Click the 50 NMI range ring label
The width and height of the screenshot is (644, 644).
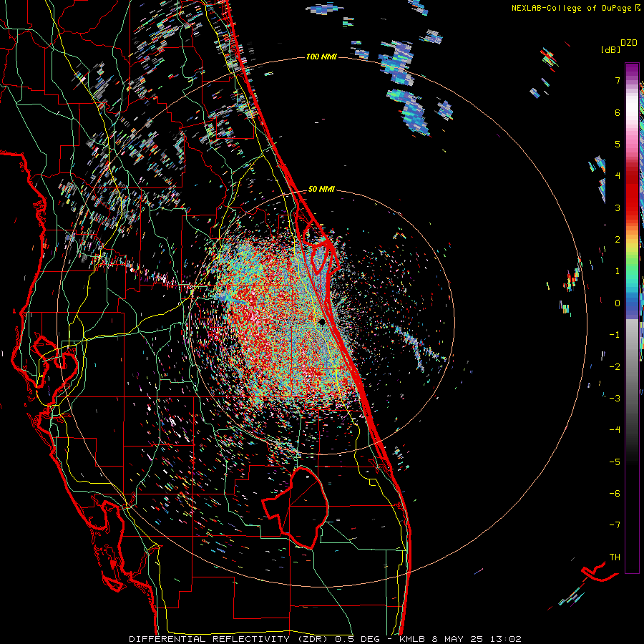click(321, 190)
